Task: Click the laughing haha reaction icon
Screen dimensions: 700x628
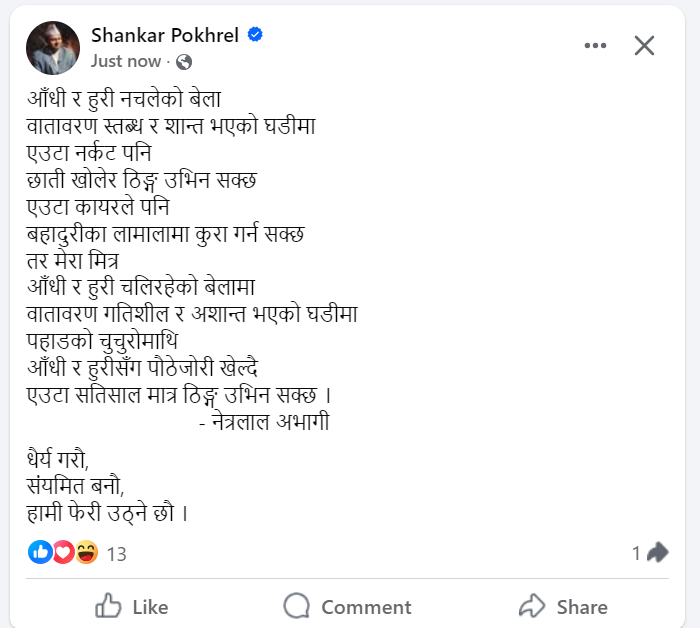Action: coord(86,552)
